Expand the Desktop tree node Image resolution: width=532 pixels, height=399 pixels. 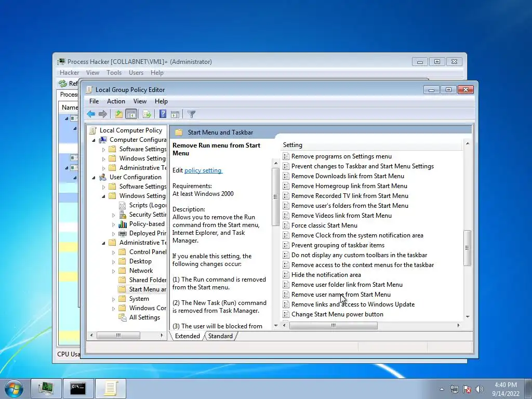pyautogui.click(x=114, y=262)
